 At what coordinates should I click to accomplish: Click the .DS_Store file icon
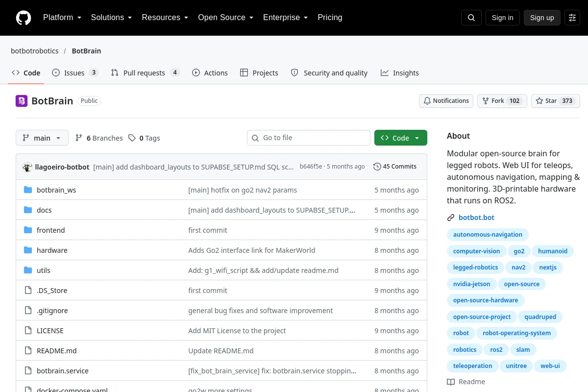pyautogui.click(x=28, y=290)
